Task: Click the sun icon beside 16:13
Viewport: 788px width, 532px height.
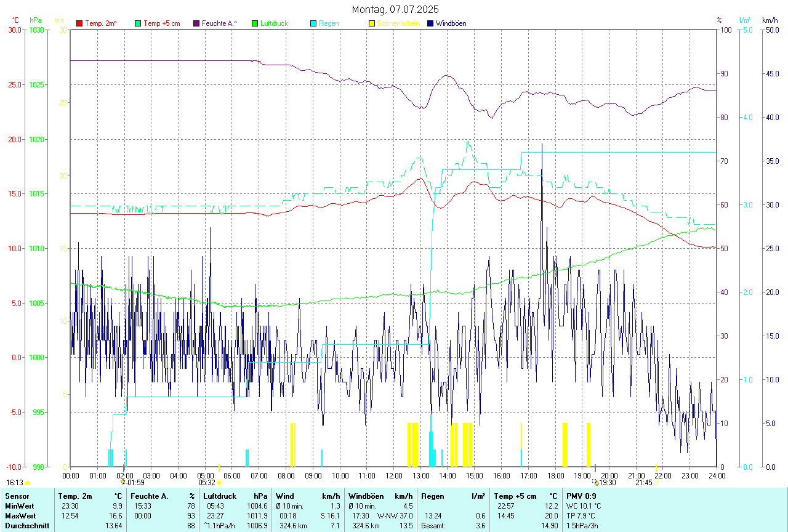Action: pos(27,483)
